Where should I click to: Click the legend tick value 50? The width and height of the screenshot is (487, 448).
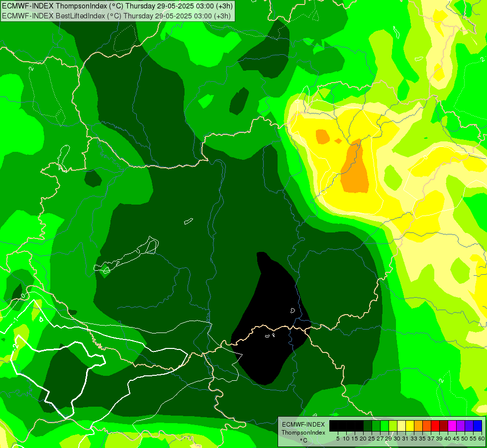[x=465, y=439]
